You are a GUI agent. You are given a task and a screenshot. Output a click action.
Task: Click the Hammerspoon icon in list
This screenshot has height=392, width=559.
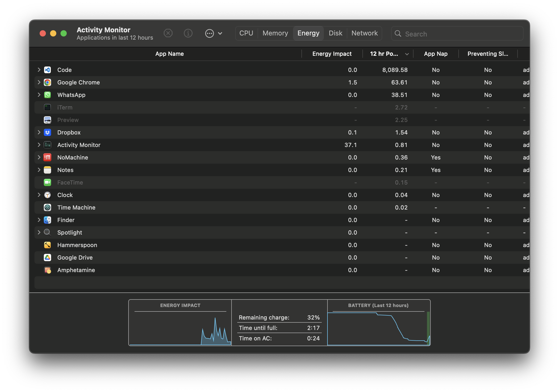[x=47, y=245]
